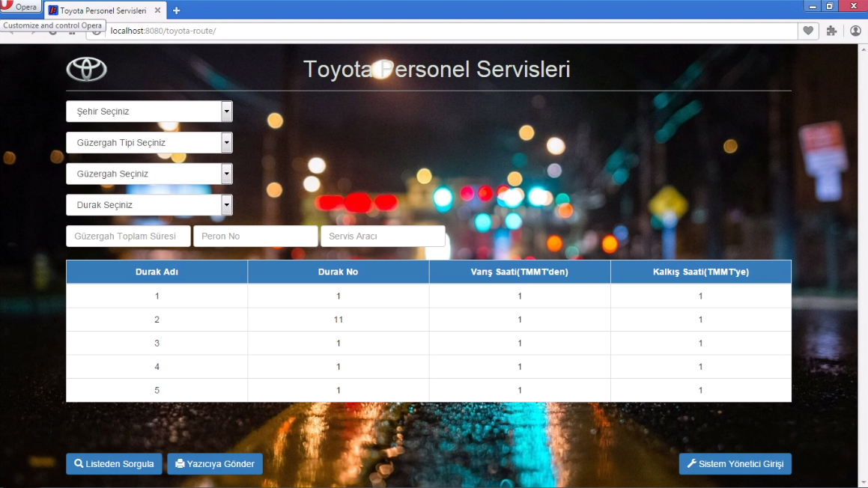Click Durak Adı cell with value 3
Image resolution: width=868 pixels, height=488 pixels.
(157, 343)
